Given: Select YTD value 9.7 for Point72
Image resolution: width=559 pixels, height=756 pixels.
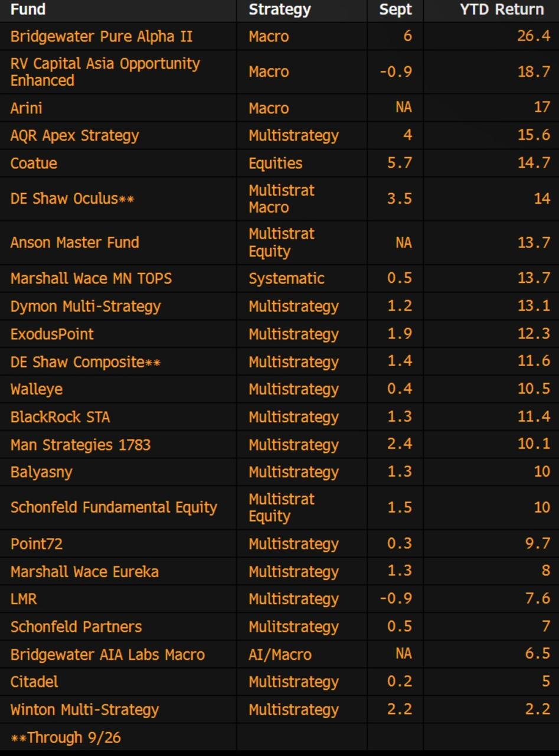Looking at the screenshot, I should (x=538, y=543).
